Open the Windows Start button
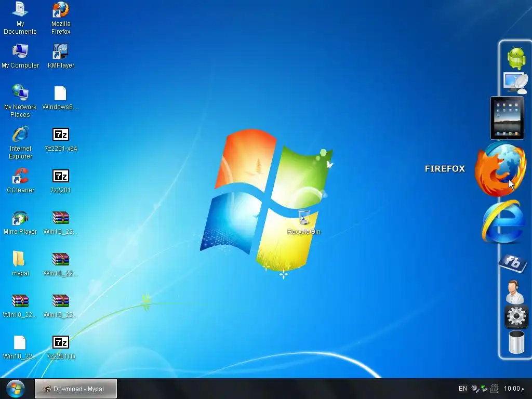 point(15,389)
